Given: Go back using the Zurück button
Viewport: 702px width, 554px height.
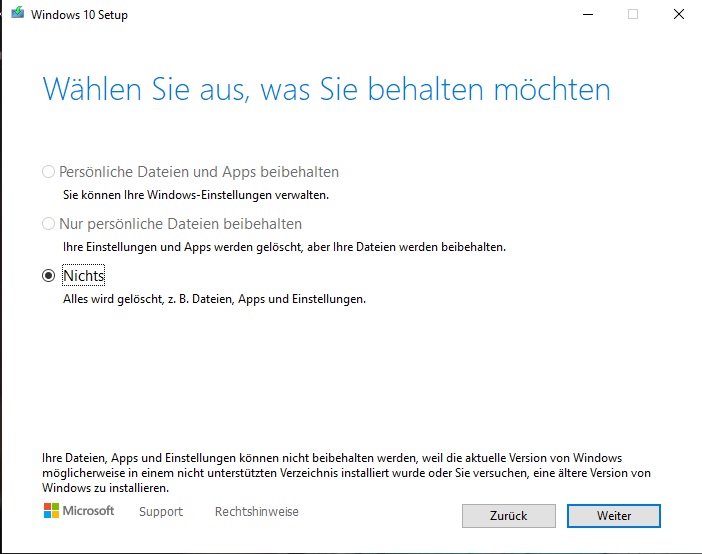Looking at the screenshot, I should [x=509, y=516].
